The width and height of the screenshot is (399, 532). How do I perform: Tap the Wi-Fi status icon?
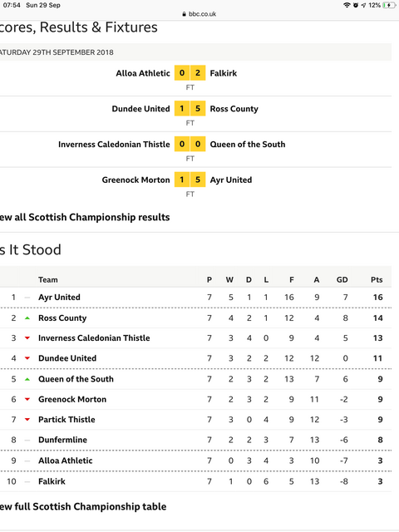[x=347, y=5]
